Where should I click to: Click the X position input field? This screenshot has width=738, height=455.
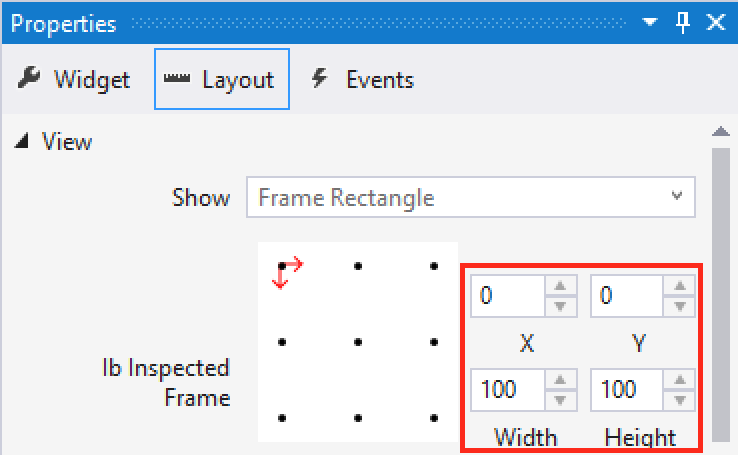pyautogui.click(x=508, y=296)
